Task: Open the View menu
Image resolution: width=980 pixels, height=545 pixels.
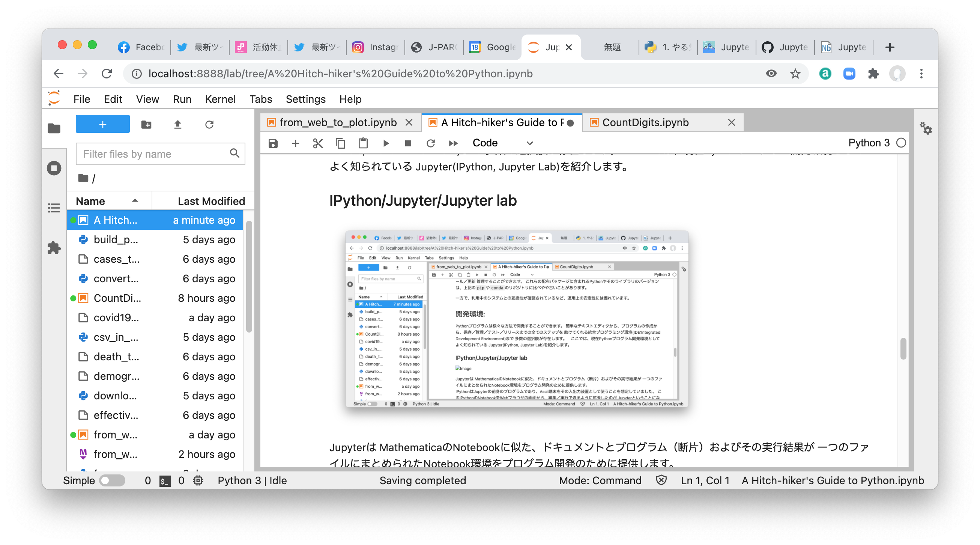Action: [x=147, y=99]
